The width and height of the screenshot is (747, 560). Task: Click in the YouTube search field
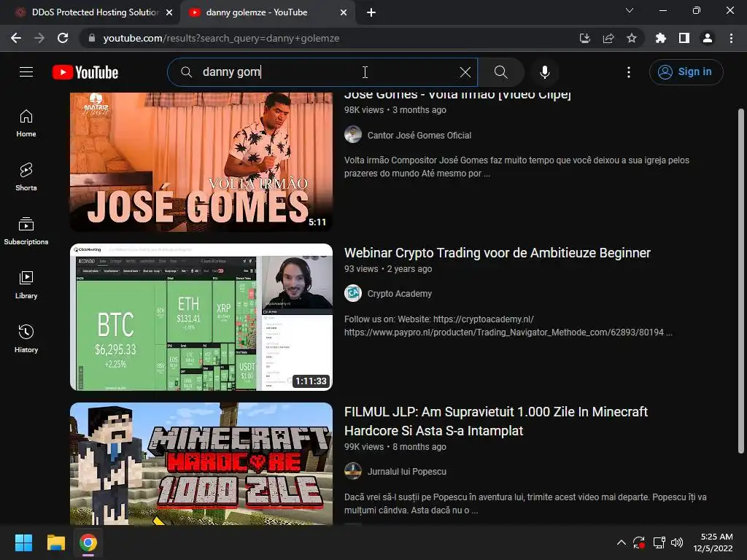tap(324, 72)
